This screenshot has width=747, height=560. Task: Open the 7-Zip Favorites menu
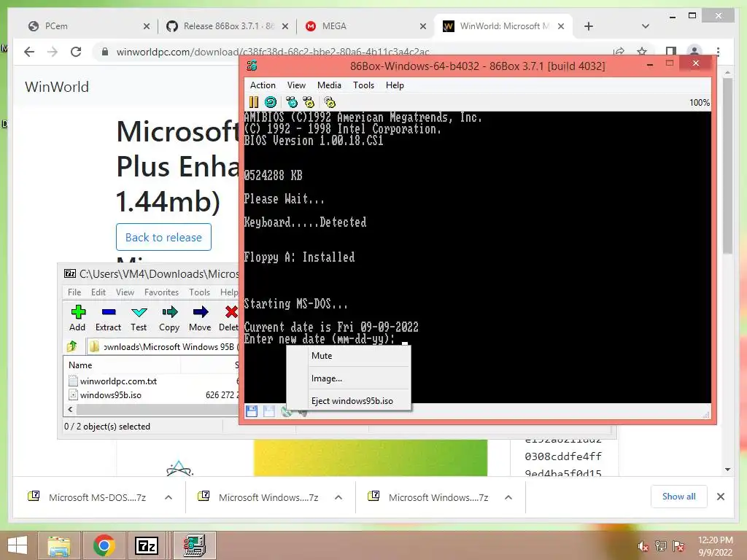click(161, 292)
